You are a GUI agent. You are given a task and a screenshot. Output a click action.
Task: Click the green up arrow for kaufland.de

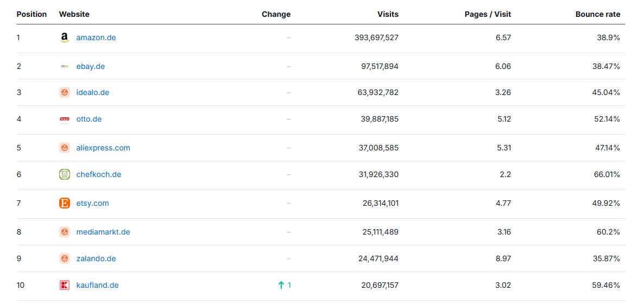coord(281,285)
